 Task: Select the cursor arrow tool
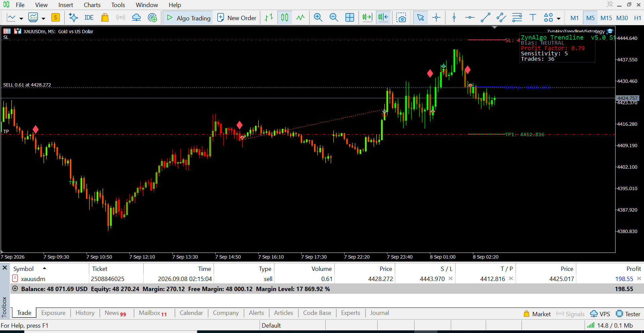click(x=420, y=17)
